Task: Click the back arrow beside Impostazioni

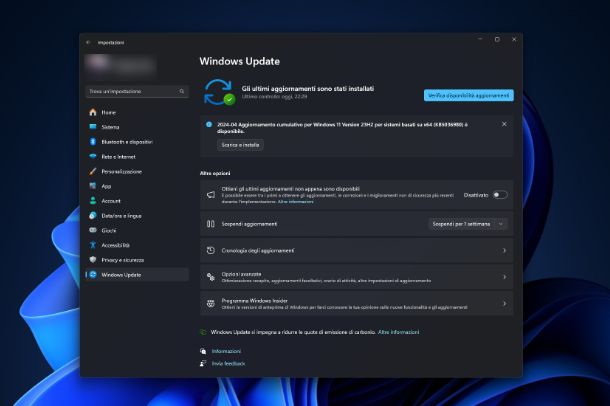Action: click(88, 42)
